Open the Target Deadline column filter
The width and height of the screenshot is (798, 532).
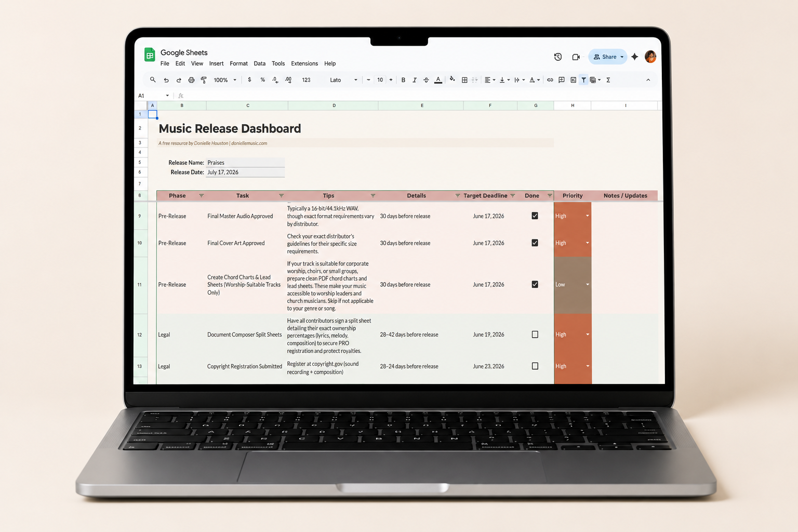tap(513, 196)
